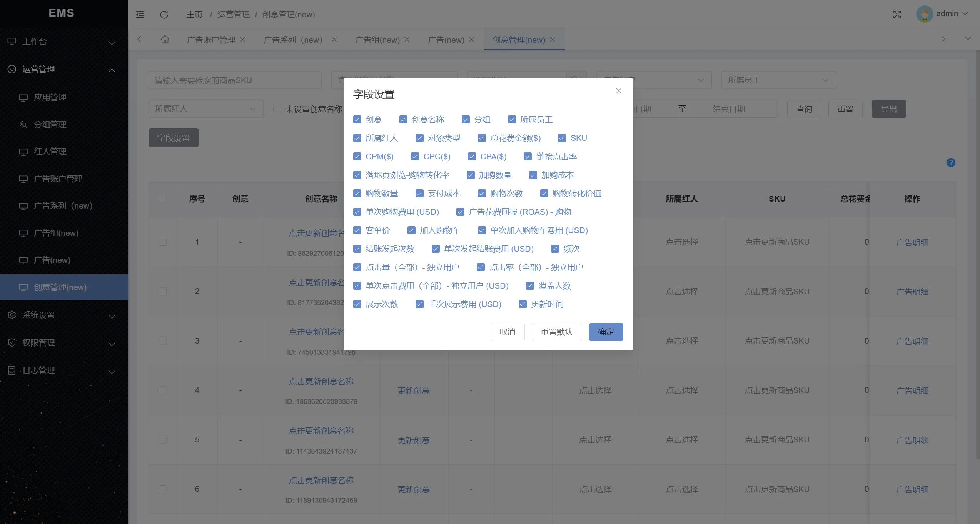Toggle 未设置创意名称 filter checkbox
The width and height of the screenshot is (980, 524).
click(277, 109)
